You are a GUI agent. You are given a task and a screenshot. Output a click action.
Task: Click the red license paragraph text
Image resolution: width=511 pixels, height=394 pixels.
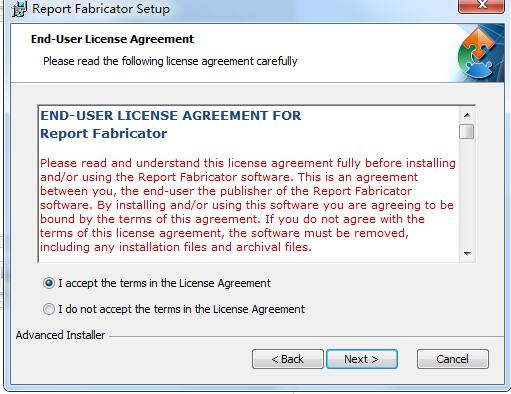pyautogui.click(x=248, y=205)
